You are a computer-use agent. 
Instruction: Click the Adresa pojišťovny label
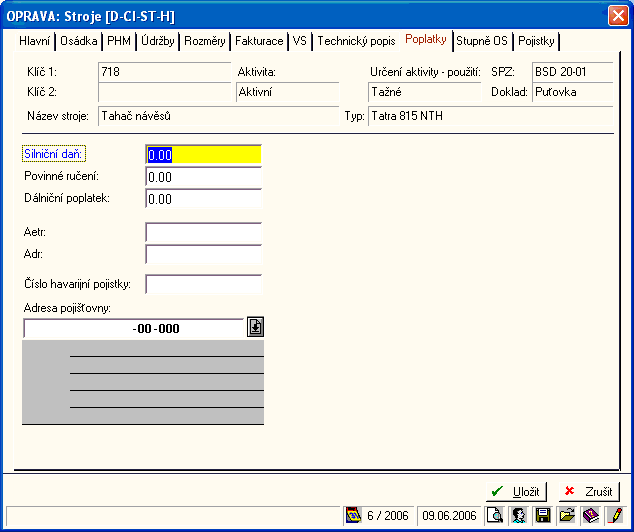click(67, 308)
